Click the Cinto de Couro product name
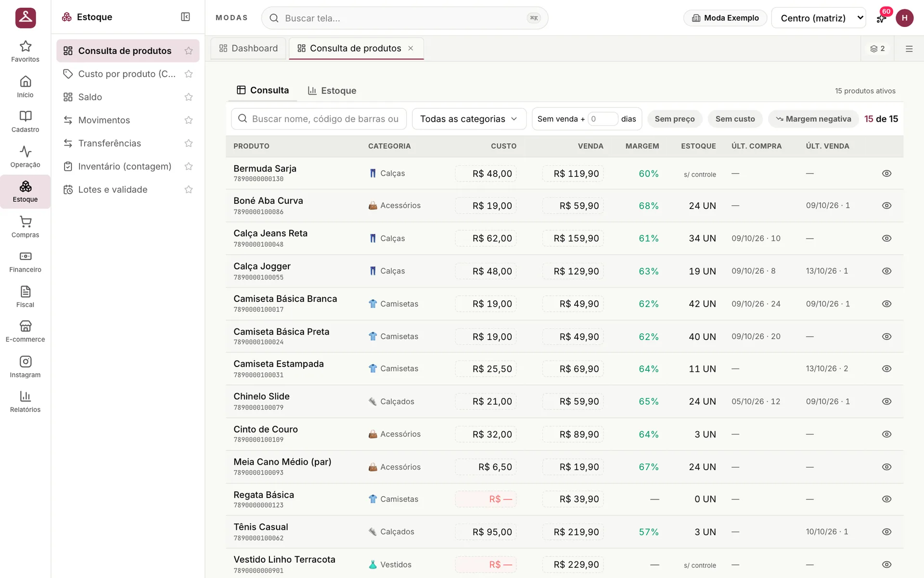The width and height of the screenshot is (924, 578). pos(266,429)
